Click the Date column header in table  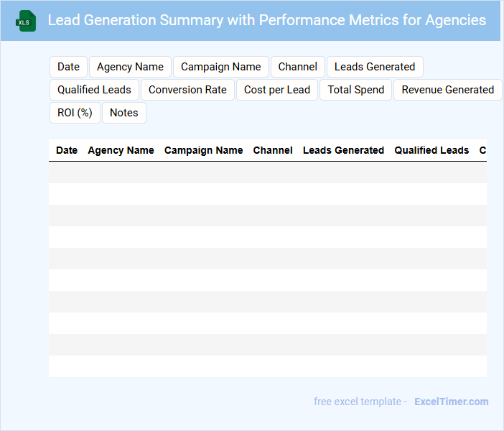(x=67, y=150)
